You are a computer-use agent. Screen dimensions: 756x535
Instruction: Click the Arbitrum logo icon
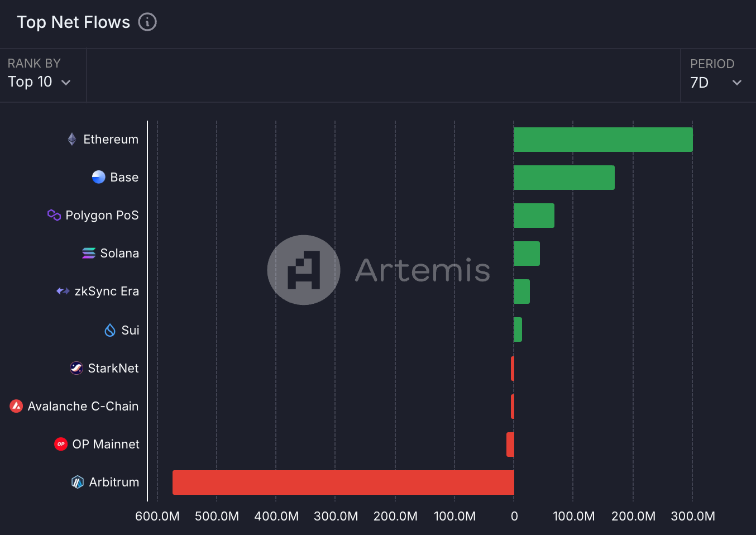coord(78,482)
